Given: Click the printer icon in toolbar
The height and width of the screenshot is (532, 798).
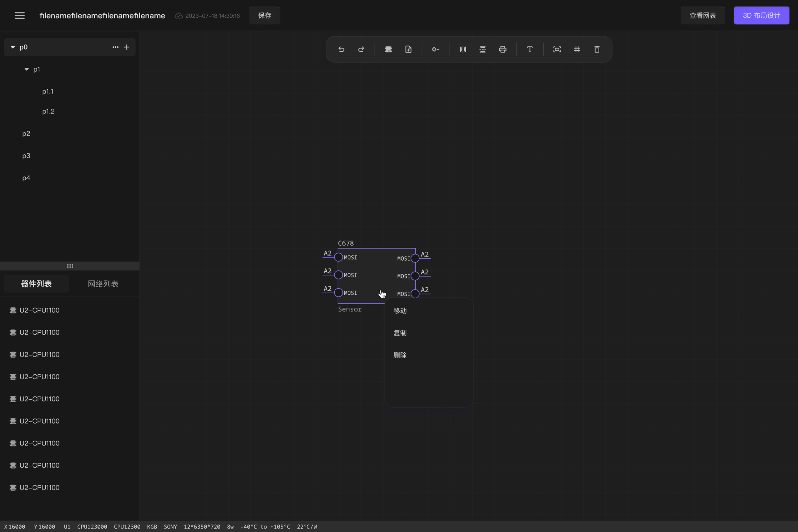Looking at the screenshot, I should (x=502, y=50).
